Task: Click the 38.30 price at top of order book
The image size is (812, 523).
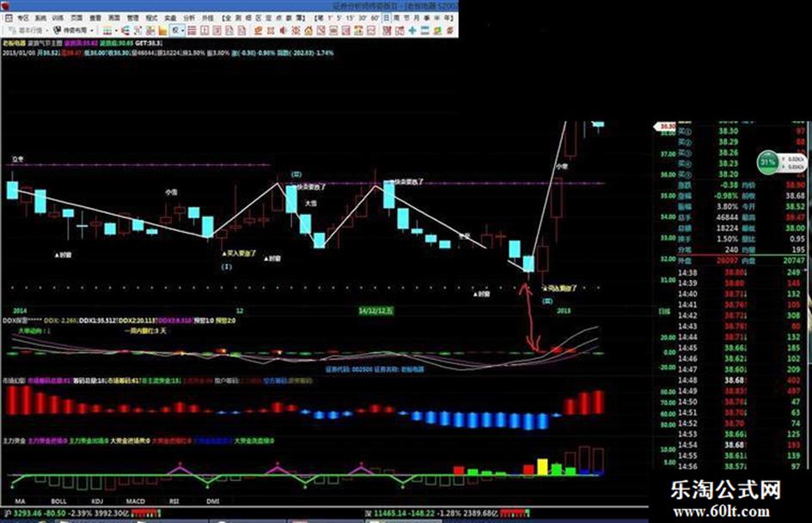Action: (728, 131)
